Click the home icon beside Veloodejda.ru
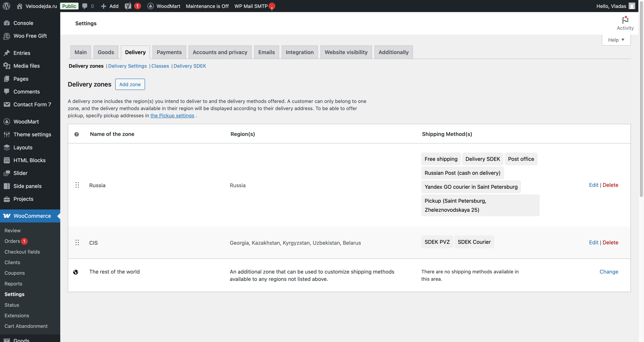 pyautogui.click(x=19, y=6)
